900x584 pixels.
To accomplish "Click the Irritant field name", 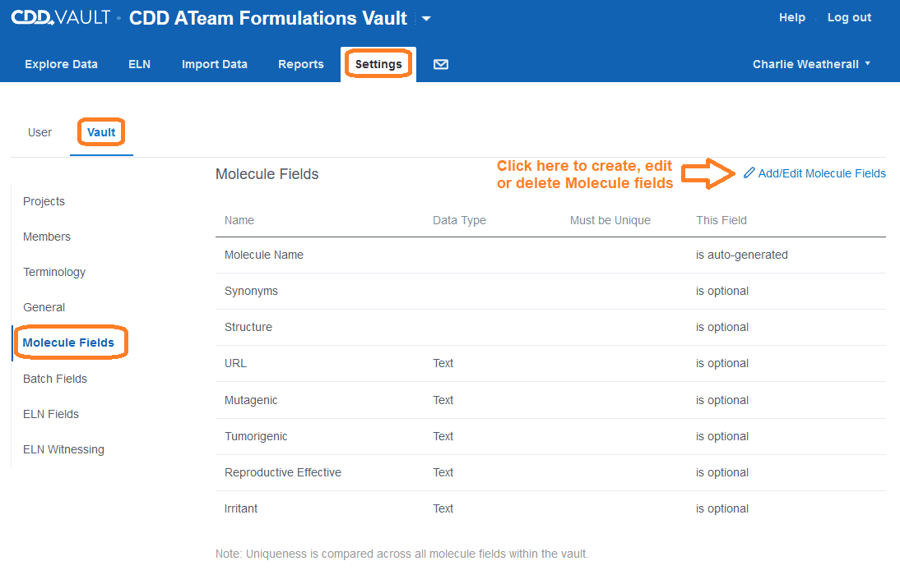I will tap(241, 509).
